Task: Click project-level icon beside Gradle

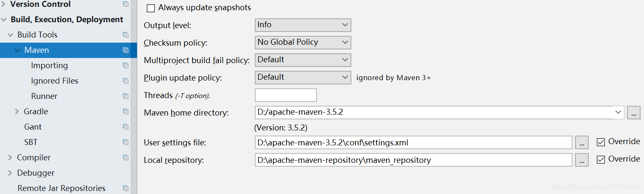Action: point(125,111)
